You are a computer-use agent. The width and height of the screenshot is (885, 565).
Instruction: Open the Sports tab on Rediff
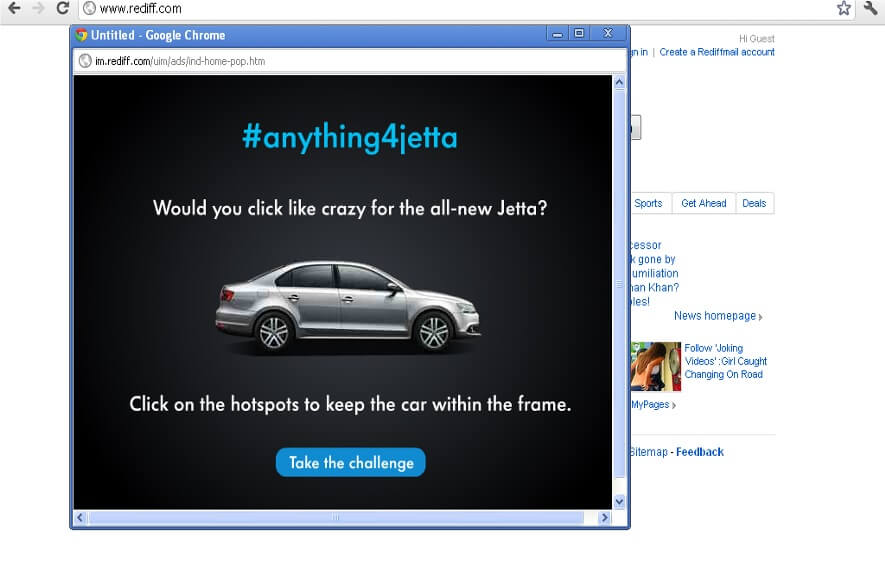pyautogui.click(x=648, y=203)
